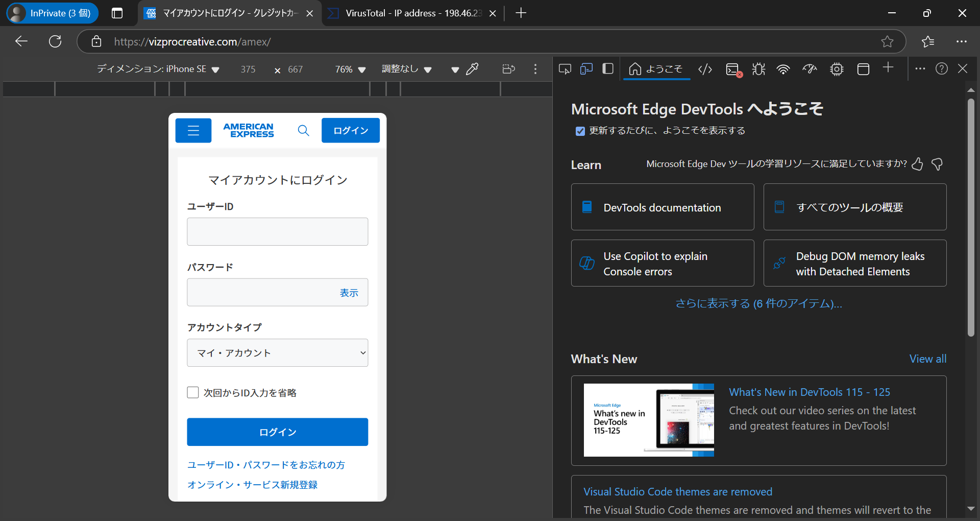
Task: Open the browser favorites list icon
Action: pos(928,41)
